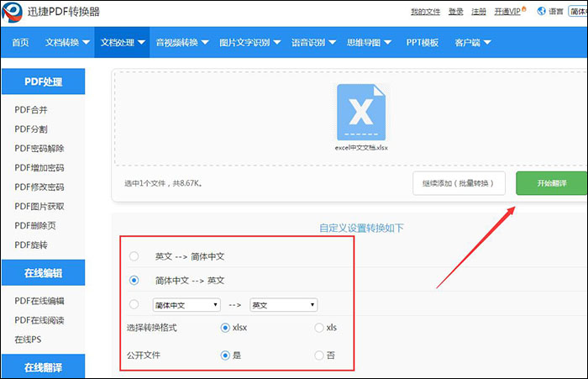
Task: Open 我的文件 link
Action: click(x=425, y=12)
